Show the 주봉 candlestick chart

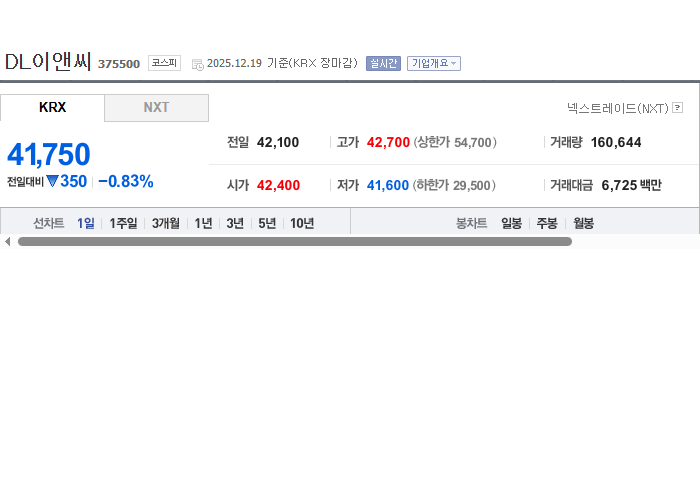click(547, 223)
